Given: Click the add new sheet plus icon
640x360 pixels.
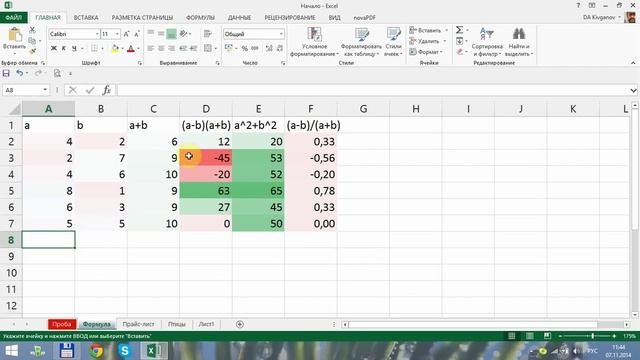Looking at the screenshot, I should tap(240, 324).
